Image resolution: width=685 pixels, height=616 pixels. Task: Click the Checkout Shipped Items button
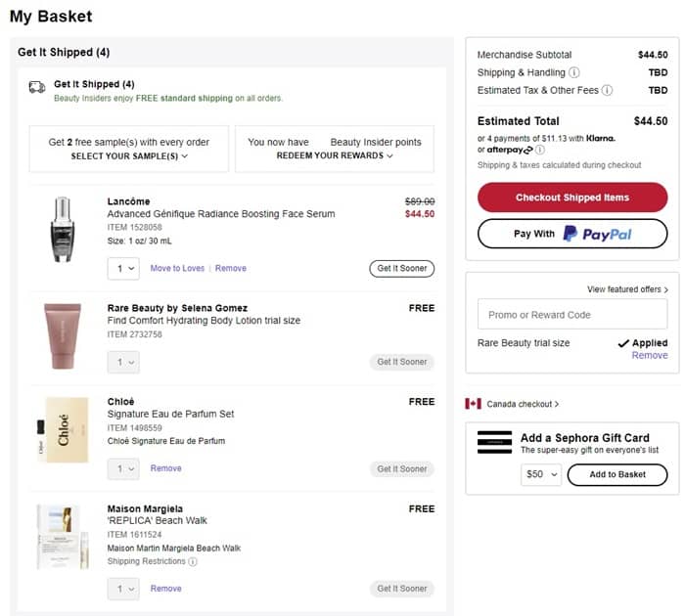point(572,198)
